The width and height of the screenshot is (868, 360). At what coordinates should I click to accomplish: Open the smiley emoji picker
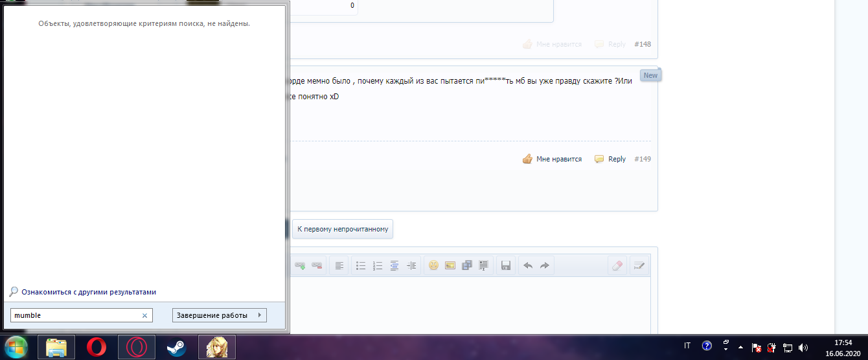(433, 265)
